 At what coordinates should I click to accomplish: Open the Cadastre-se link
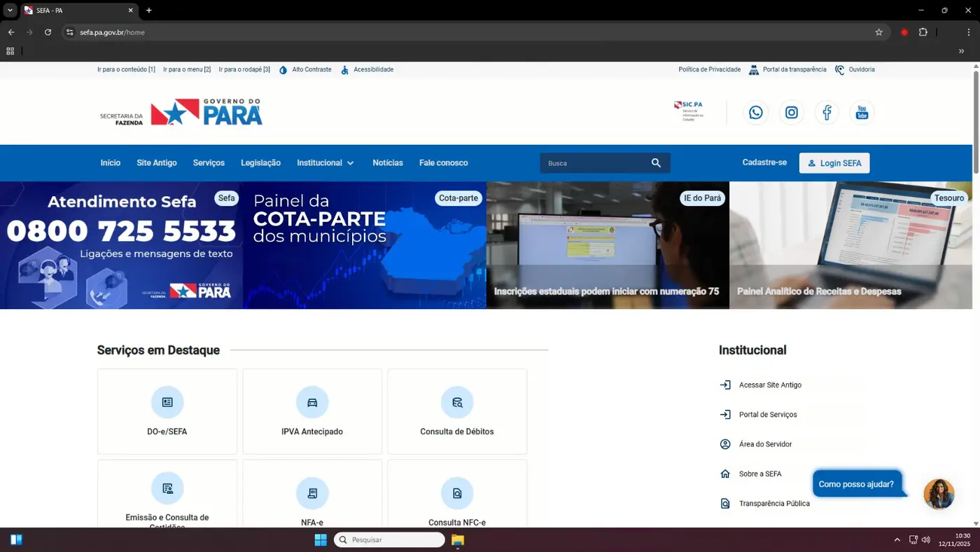[764, 163]
